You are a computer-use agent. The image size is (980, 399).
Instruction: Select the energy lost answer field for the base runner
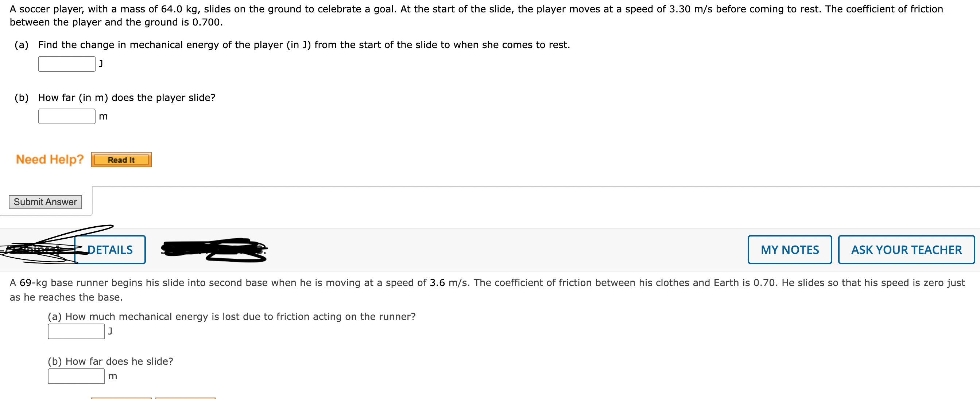tap(76, 331)
